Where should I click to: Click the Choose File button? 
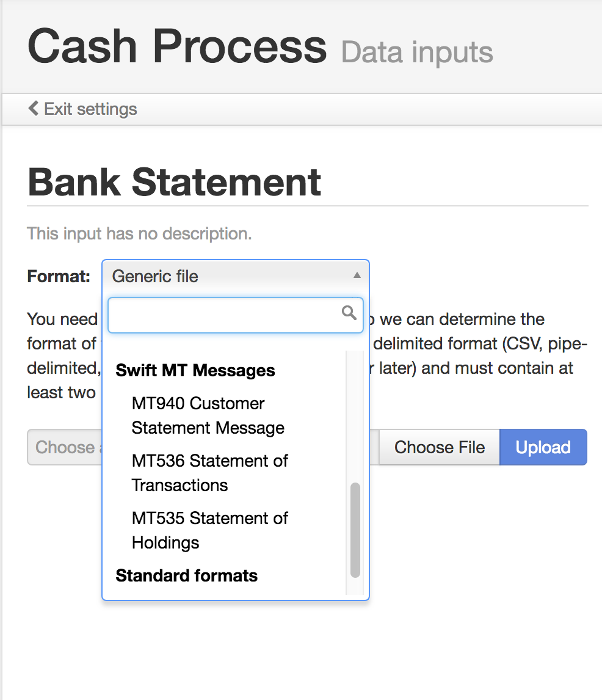click(438, 447)
